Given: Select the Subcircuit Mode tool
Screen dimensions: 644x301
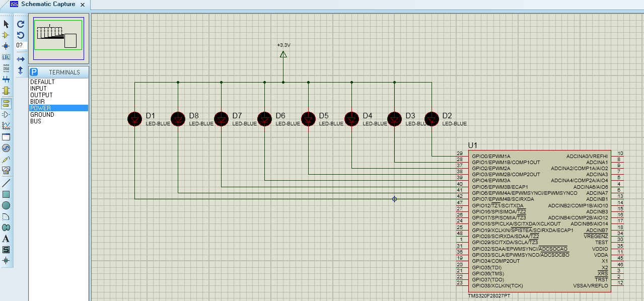Looking at the screenshot, I should (x=6, y=91).
